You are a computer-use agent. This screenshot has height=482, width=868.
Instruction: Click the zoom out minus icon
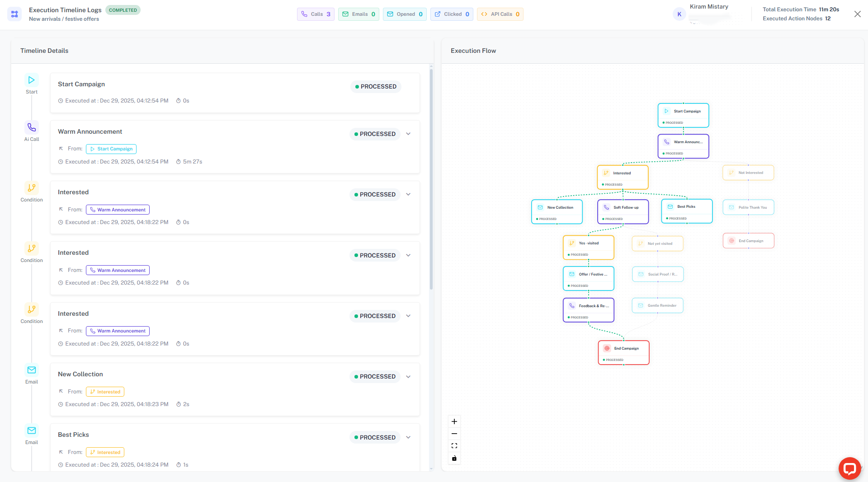click(x=454, y=434)
